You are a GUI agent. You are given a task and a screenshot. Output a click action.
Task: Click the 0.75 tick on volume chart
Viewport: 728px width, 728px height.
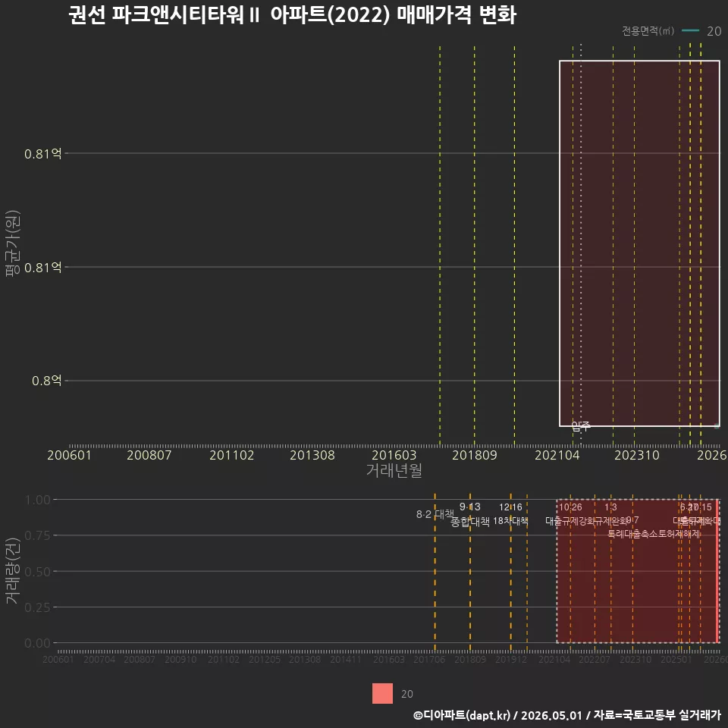(38, 535)
